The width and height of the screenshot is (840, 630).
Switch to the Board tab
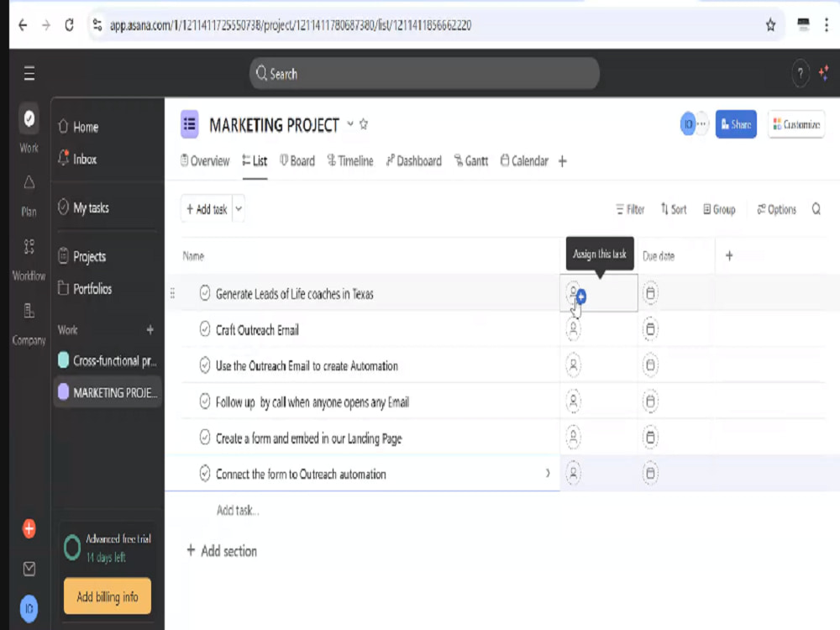click(297, 160)
